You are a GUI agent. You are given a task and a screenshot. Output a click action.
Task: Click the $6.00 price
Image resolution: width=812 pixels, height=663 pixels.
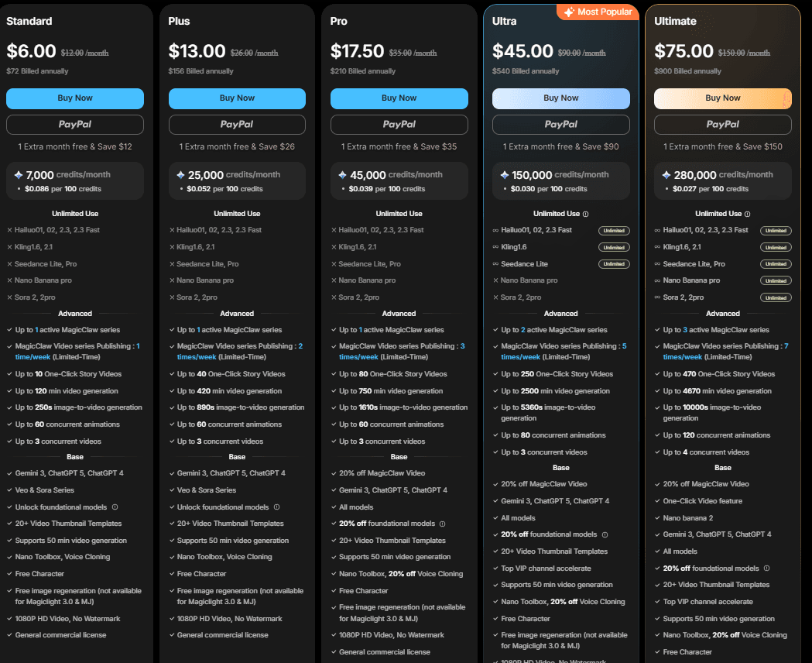point(31,51)
